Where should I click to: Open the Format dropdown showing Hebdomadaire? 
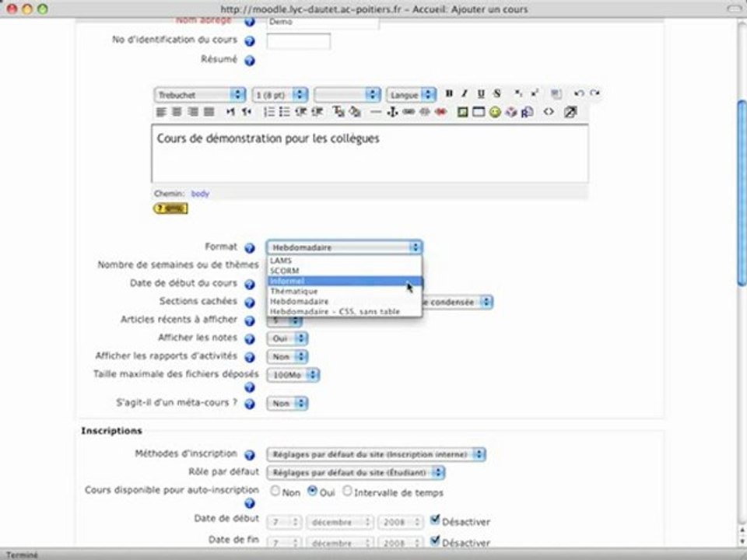[345, 247]
